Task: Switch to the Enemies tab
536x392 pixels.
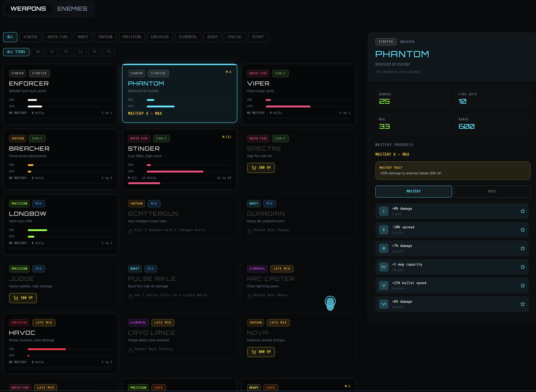Action: 72,9
